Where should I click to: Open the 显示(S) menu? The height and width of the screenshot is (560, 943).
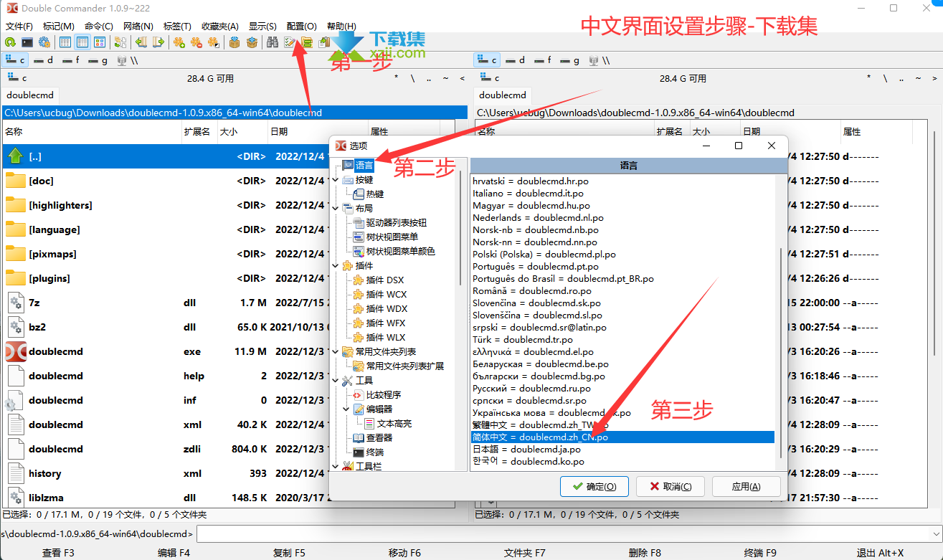point(262,26)
